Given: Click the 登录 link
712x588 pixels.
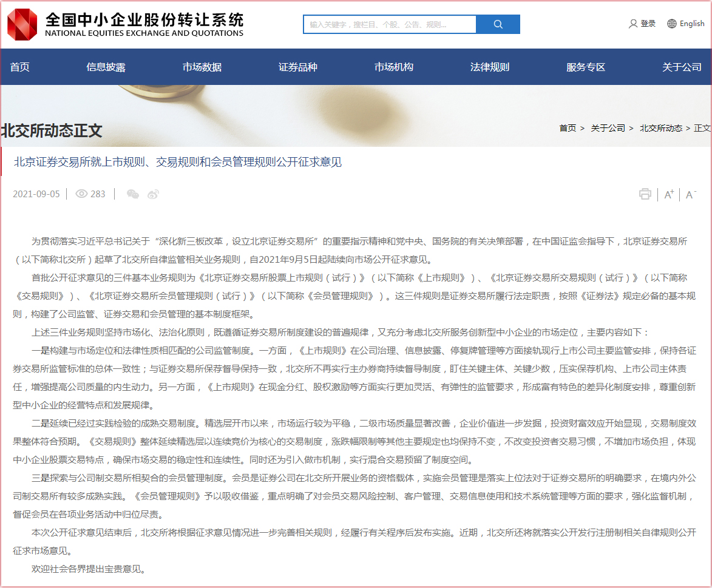Looking at the screenshot, I should 648,24.
